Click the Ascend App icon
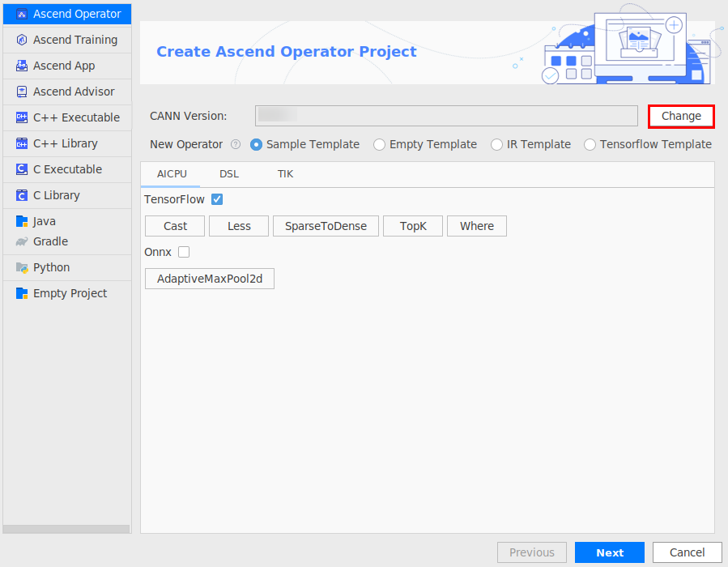 point(22,66)
